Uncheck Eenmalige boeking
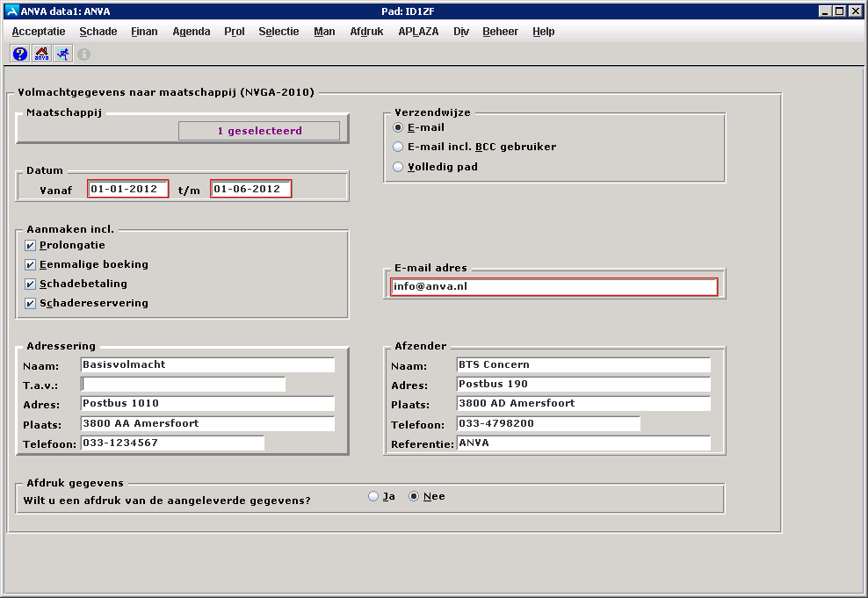The width and height of the screenshot is (868, 598). point(30,264)
